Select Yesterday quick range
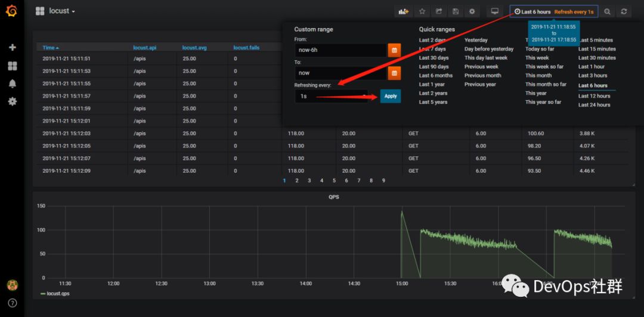 click(476, 40)
